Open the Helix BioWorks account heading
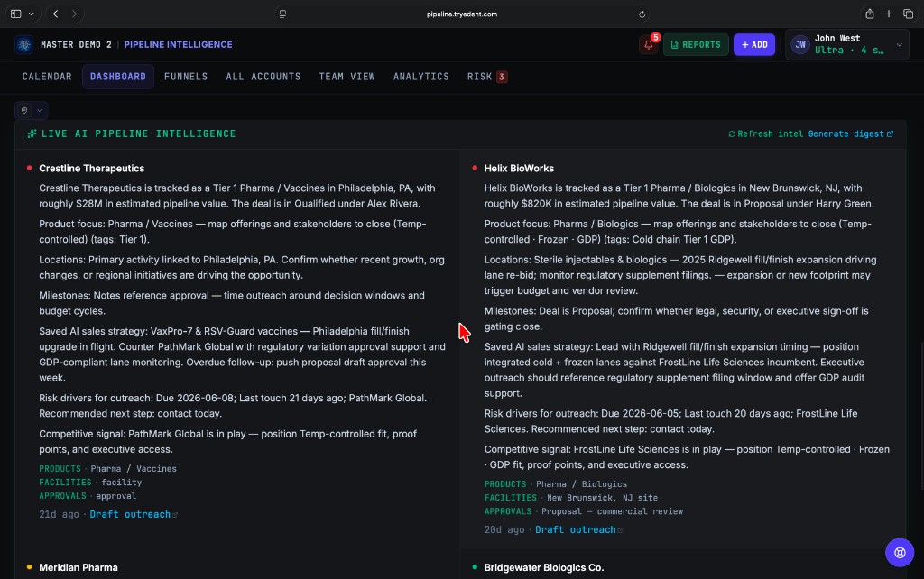 click(519, 169)
